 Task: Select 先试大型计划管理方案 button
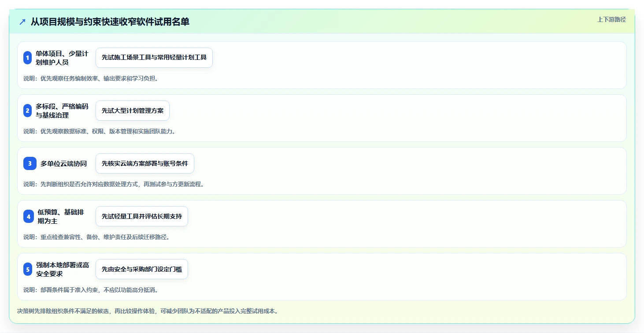pos(133,111)
